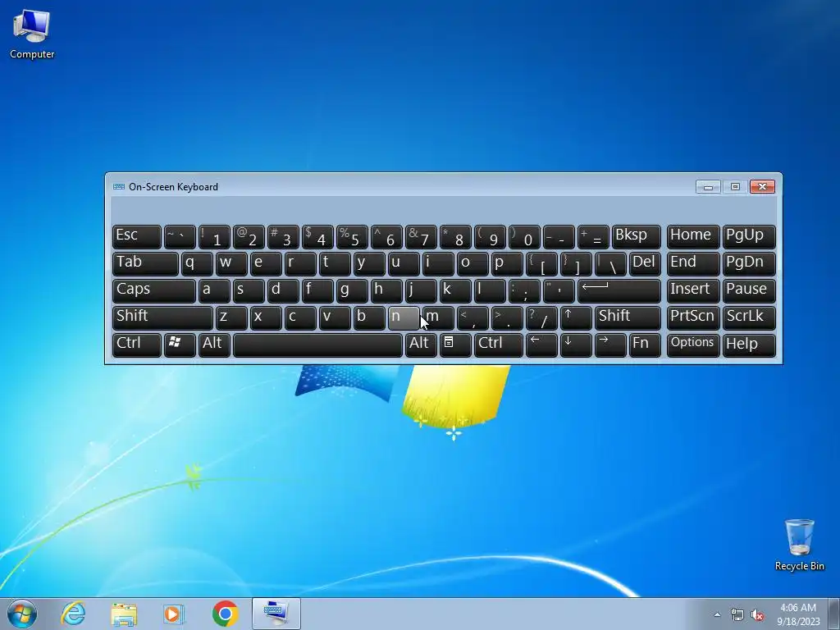This screenshot has height=630, width=840.
Task: Tap the backslash key
Action: pos(610,264)
